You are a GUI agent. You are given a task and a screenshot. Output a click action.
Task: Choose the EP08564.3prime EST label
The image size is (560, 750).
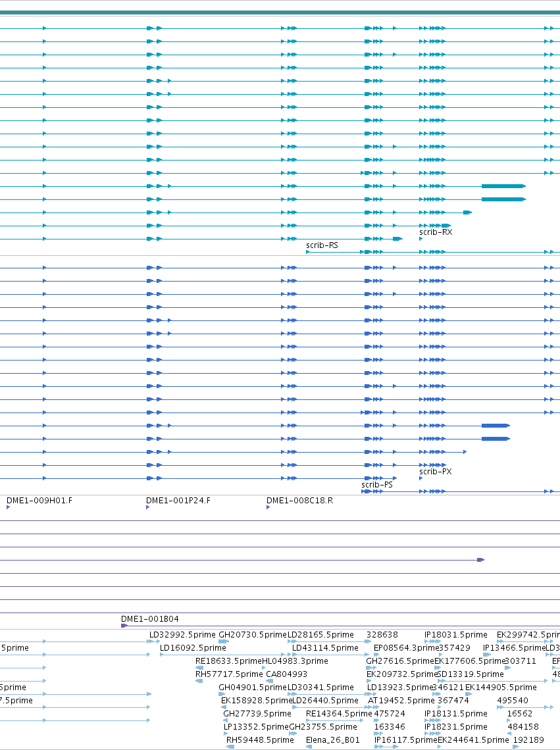[407, 648]
